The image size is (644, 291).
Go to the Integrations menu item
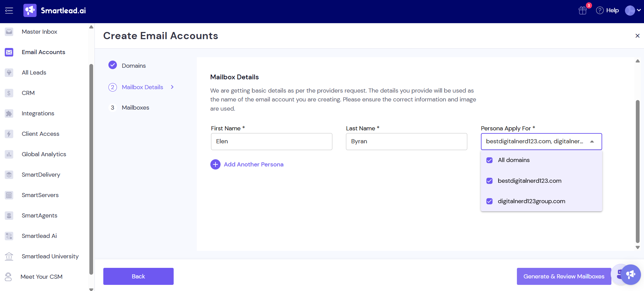38,113
